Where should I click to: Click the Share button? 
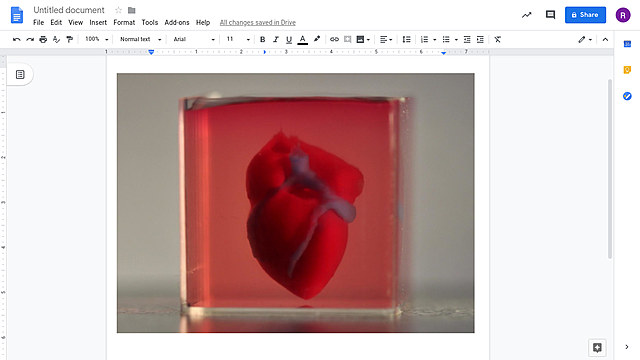[x=585, y=15]
